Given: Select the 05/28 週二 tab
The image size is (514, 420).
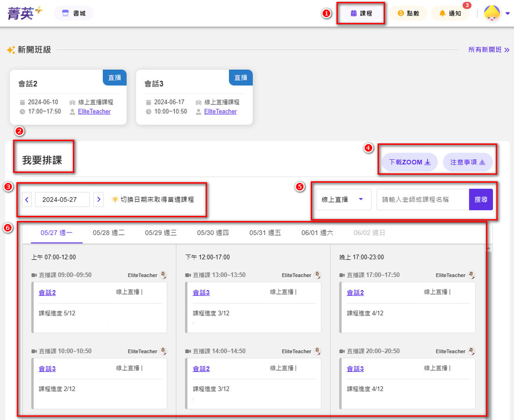Looking at the screenshot, I should pos(108,233).
